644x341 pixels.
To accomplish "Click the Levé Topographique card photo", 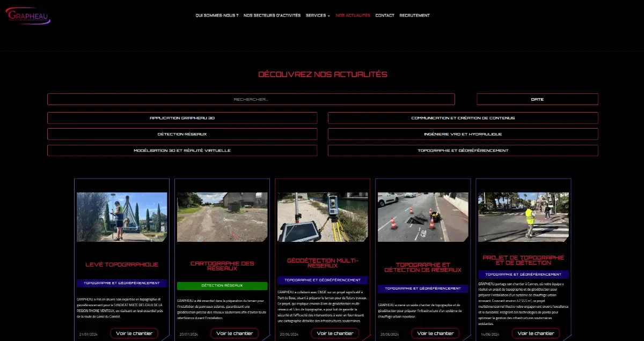I will click(x=121, y=217).
